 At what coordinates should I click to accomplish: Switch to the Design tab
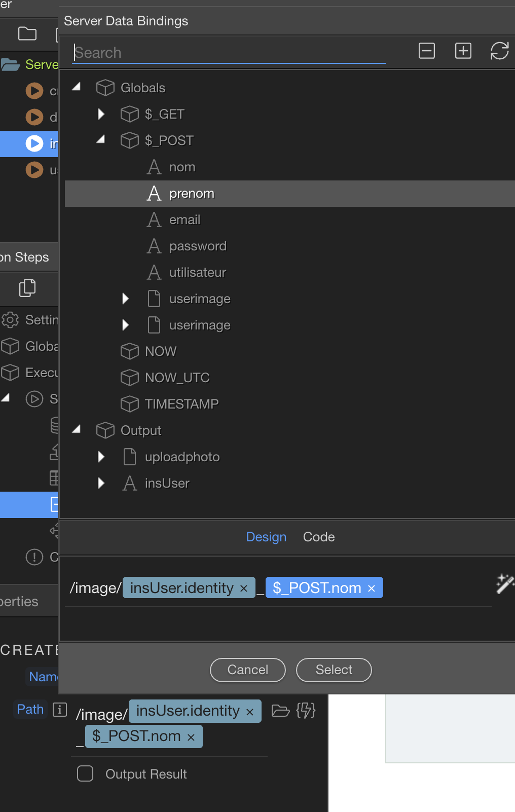(x=266, y=537)
